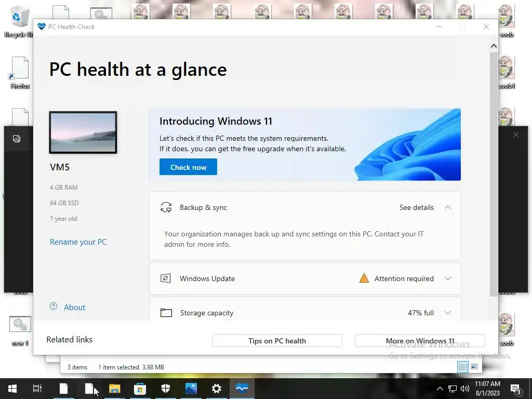Click the 'Storage capacity' label

207,313
